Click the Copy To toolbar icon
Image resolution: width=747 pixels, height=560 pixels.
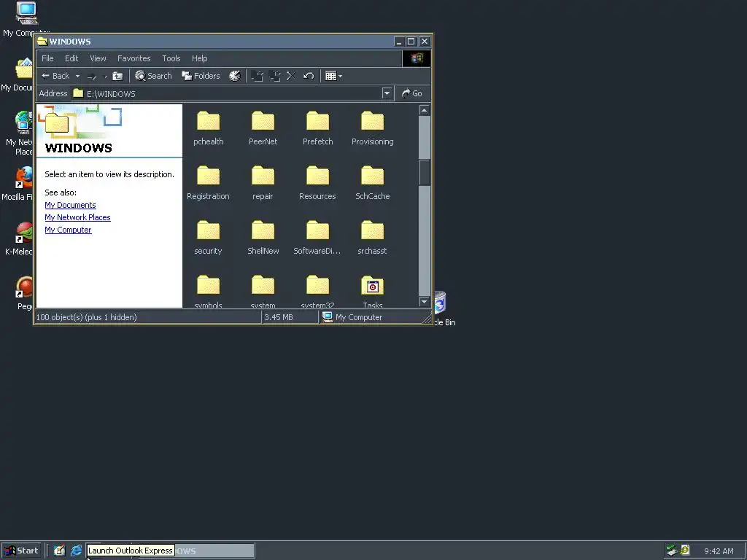click(x=274, y=76)
